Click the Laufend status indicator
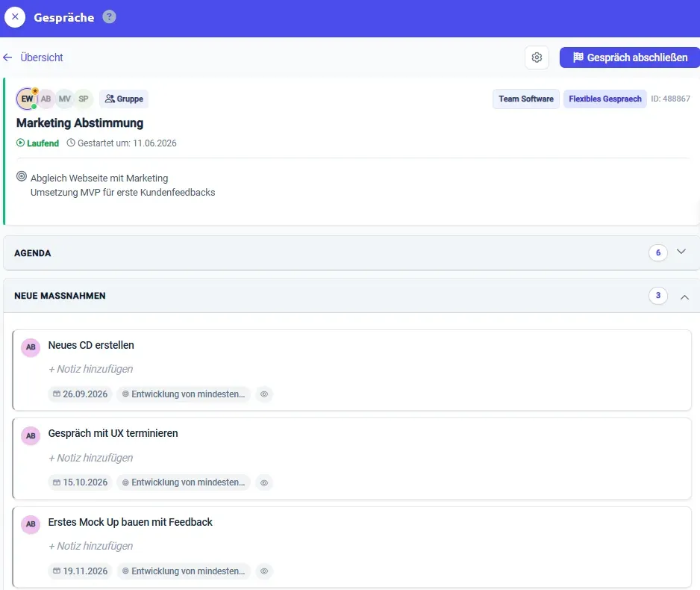Image resolution: width=700 pixels, height=590 pixels. [x=37, y=143]
